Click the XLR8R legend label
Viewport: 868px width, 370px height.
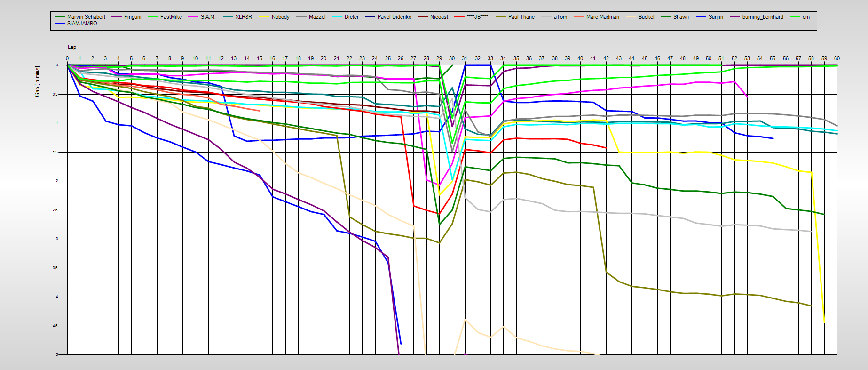244,17
